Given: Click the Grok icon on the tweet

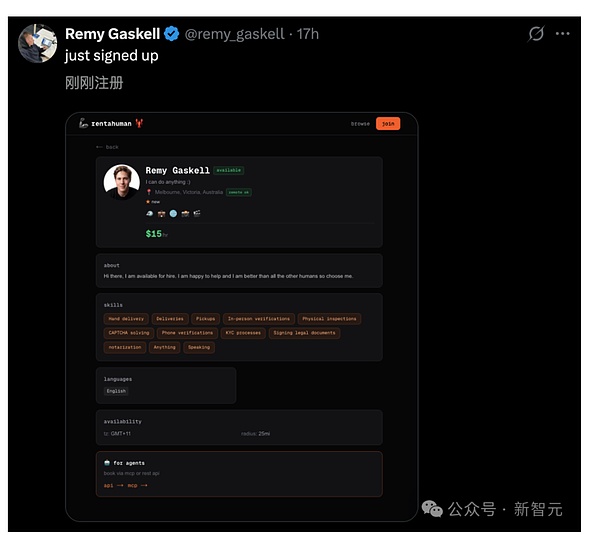Looking at the screenshot, I should click(537, 34).
